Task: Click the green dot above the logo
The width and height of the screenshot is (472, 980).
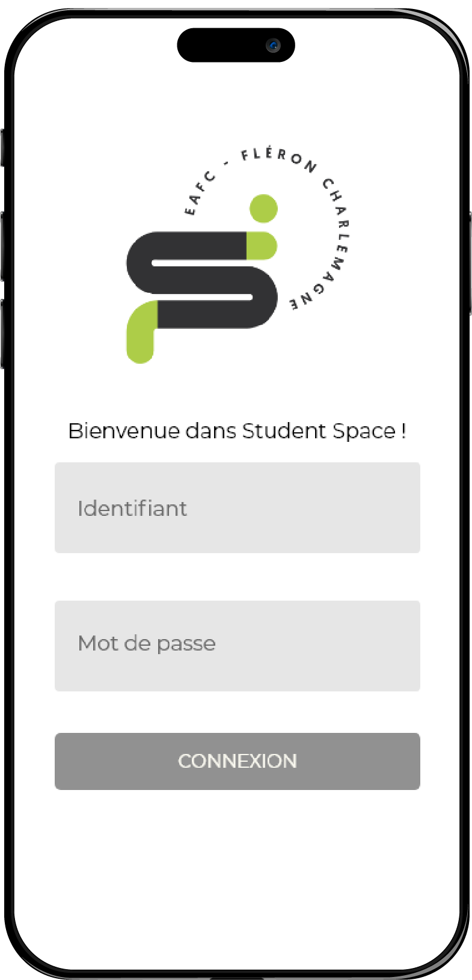Action: (263, 209)
